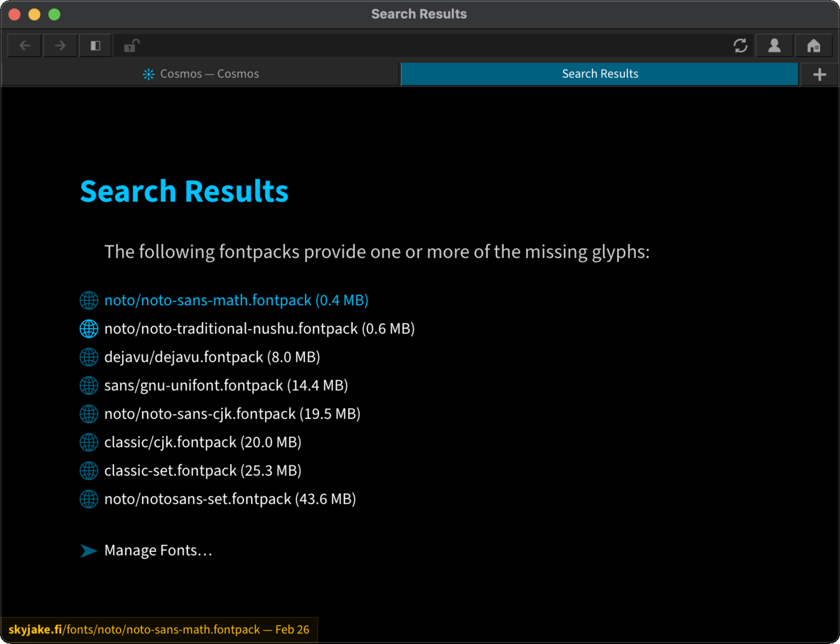Open the identity person icon menu
The image size is (840, 644).
[x=774, y=45]
